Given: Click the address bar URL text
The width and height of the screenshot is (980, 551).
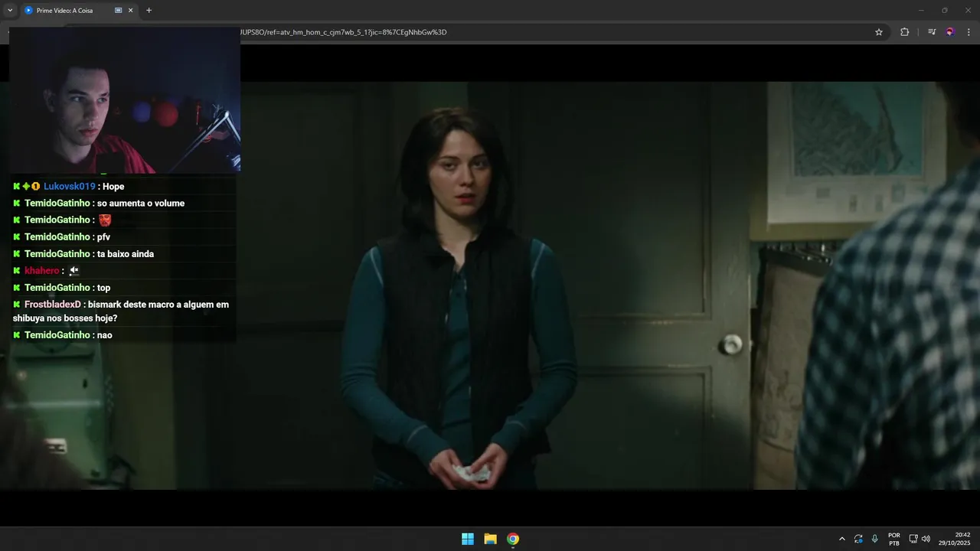Looking at the screenshot, I should 343,32.
